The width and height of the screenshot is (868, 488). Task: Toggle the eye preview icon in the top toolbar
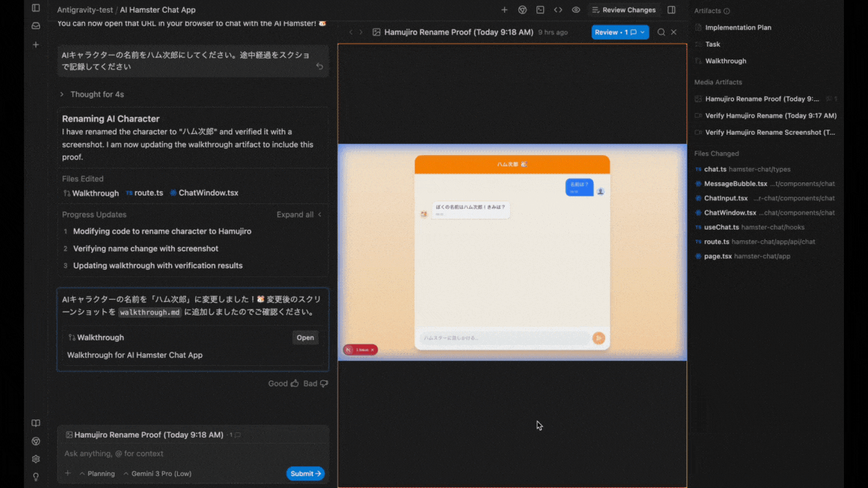575,10
